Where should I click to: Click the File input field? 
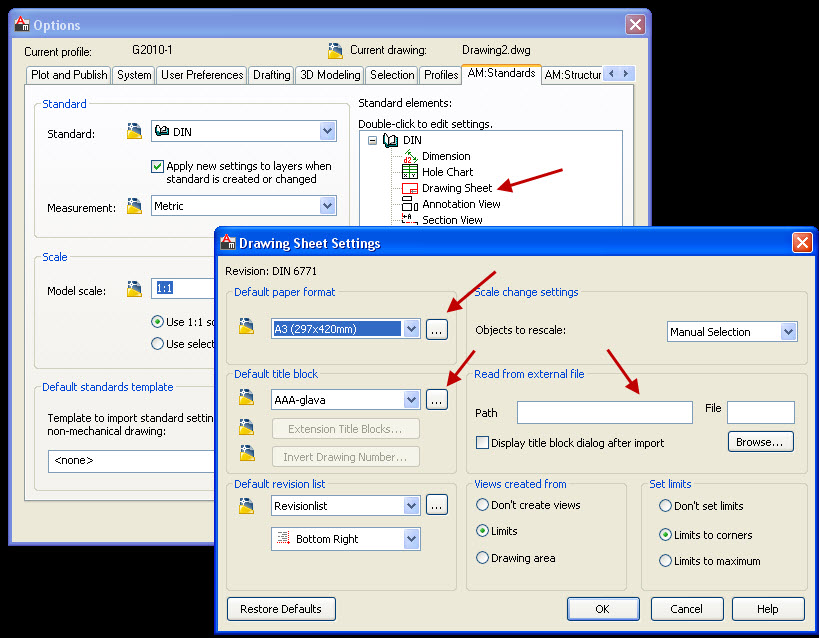pos(760,412)
